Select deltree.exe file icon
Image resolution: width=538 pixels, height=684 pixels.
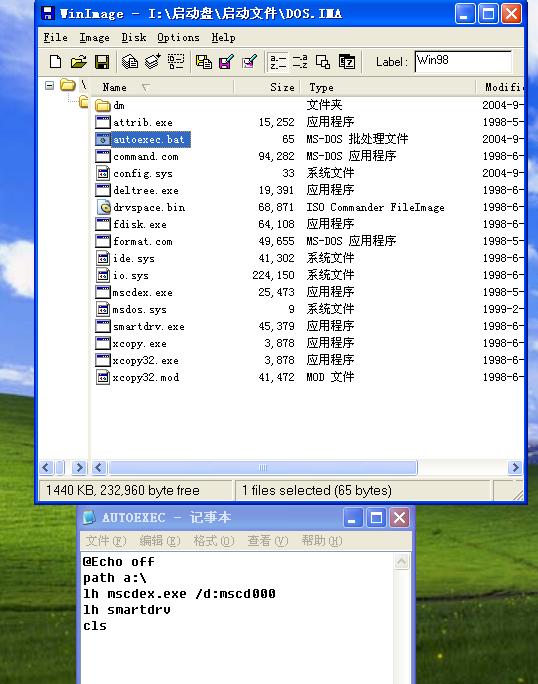coord(103,190)
